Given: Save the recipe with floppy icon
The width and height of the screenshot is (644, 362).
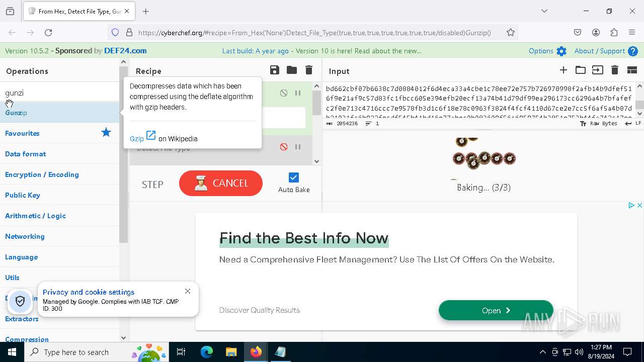Looking at the screenshot, I should (x=275, y=70).
